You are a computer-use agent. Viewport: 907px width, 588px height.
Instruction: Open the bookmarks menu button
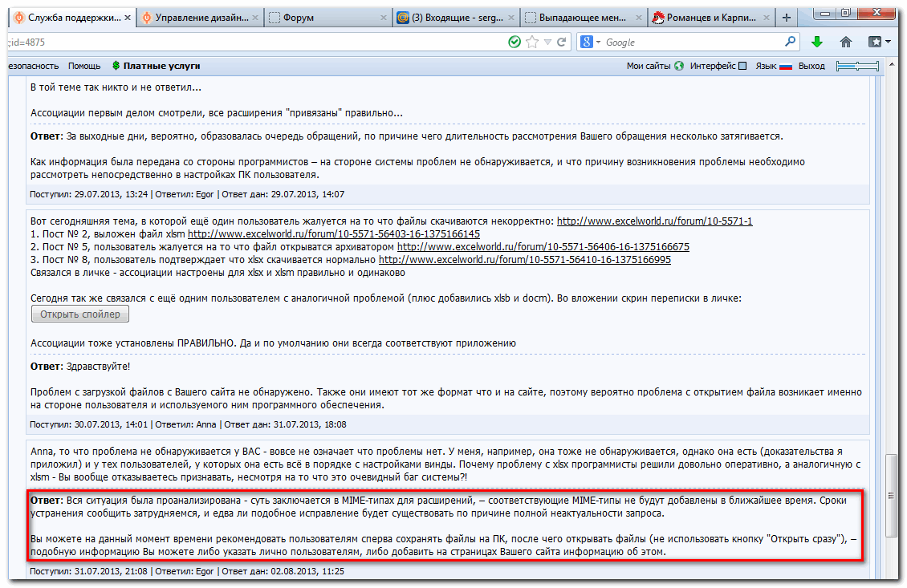[879, 42]
